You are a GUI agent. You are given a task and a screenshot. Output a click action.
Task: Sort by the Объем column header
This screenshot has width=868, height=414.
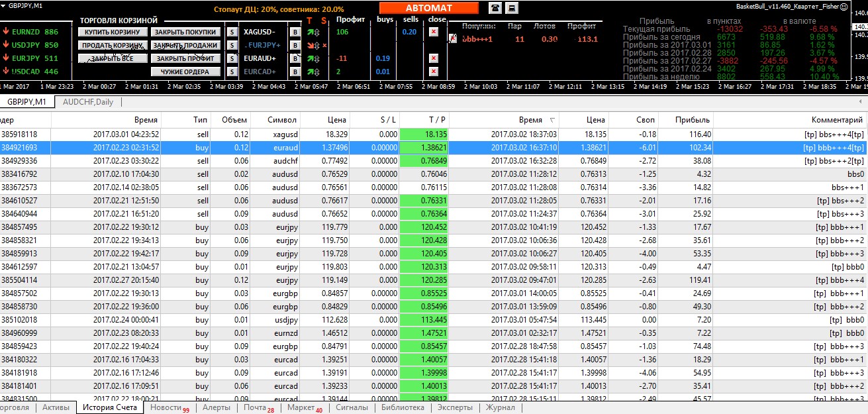tap(232, 120)
